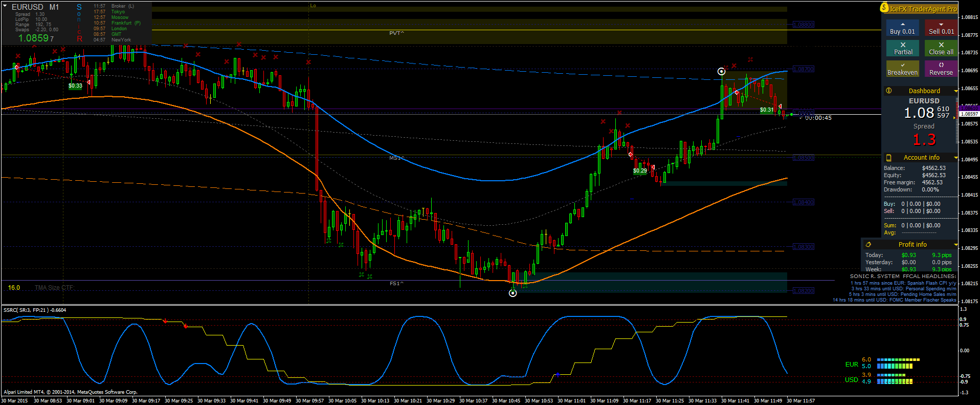Click the 1.08700 price level tag

tap(804, 69)
